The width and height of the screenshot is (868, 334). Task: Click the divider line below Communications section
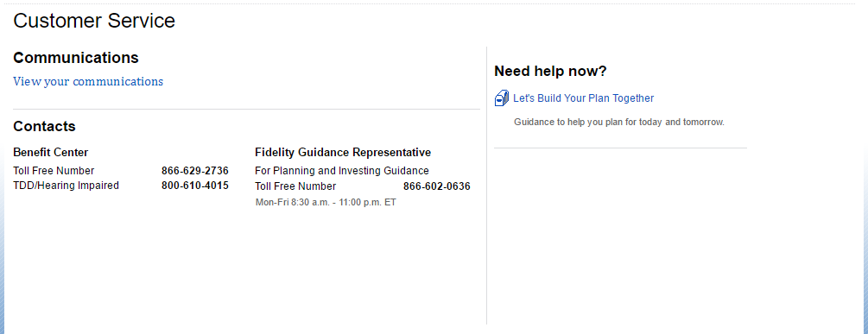point(246,109)
